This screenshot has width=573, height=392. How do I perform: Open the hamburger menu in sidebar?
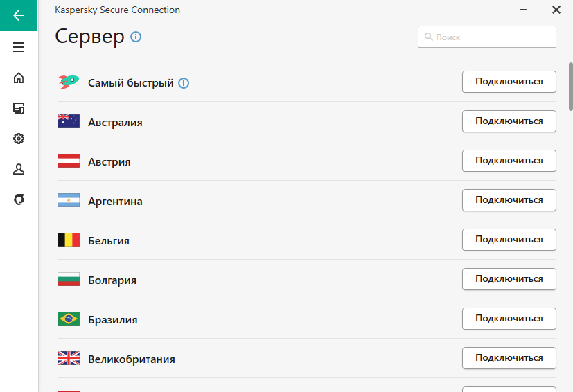point(19,47)
